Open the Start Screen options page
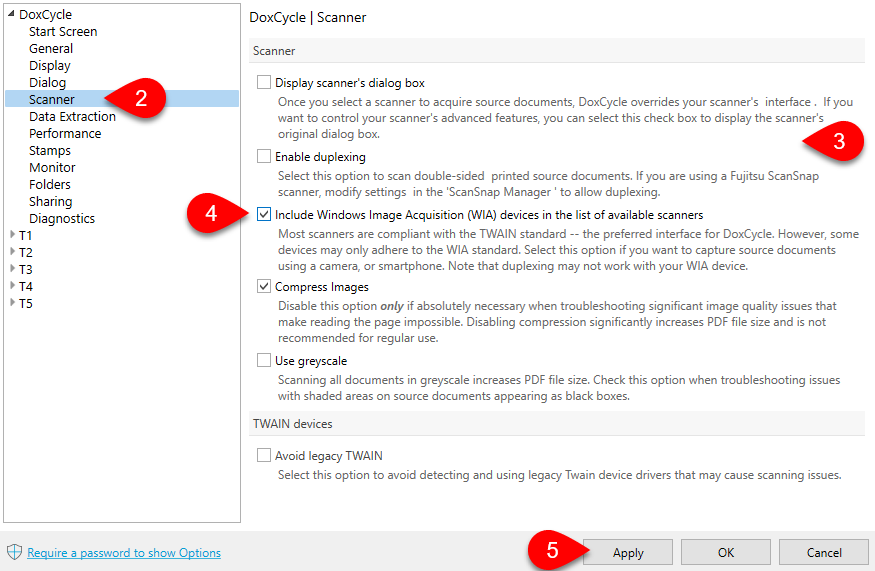Viewport: 875px width, 571px height. [x=63, y=31]
